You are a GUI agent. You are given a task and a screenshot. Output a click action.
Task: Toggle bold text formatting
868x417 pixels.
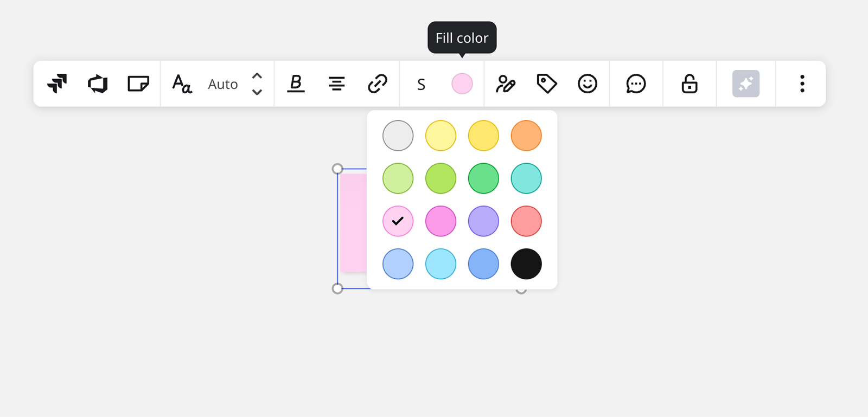pos(296,84)
